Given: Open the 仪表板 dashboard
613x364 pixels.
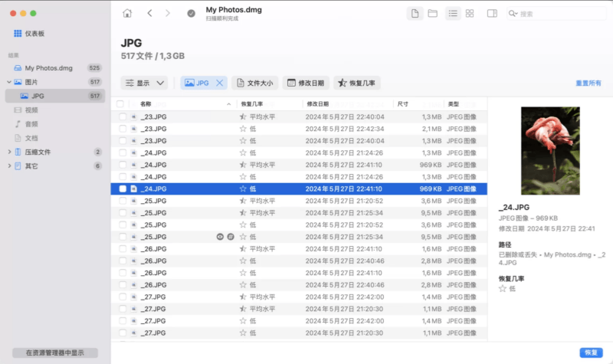Looking at the screenshot, I should [29, 34].
